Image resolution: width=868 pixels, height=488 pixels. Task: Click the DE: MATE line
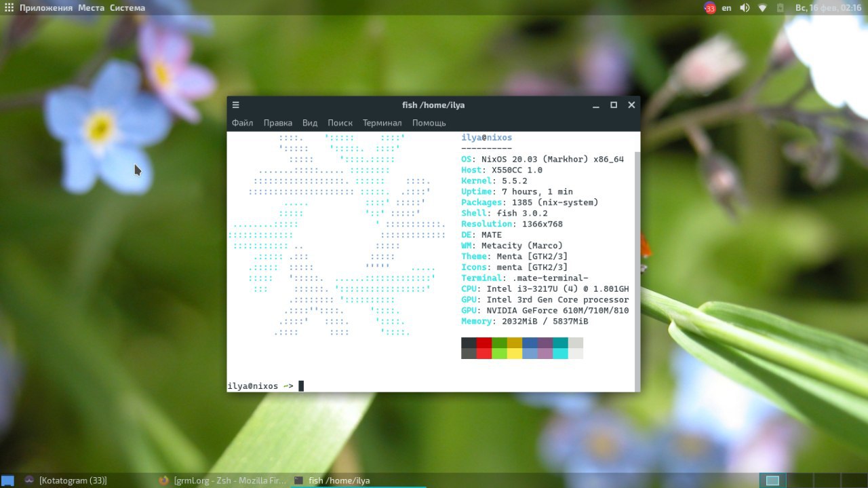(x=481, y=235)
